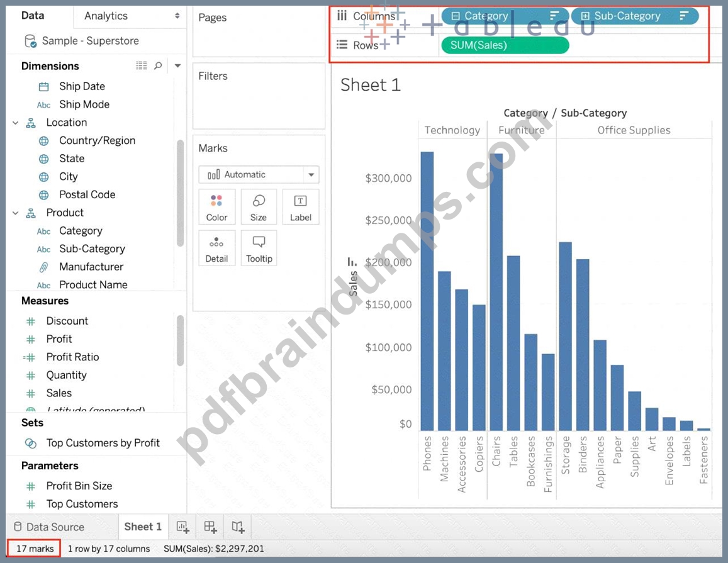This screenshot has width=728, height=563.
Task: Toggle the Sales axis sort icon
Action: point(352,262)
